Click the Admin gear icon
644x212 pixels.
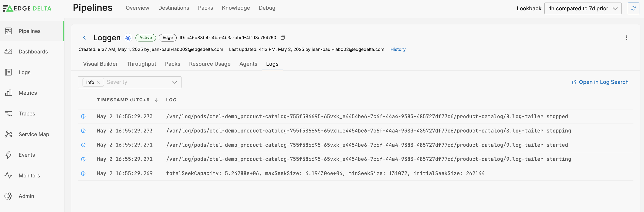pyautogui.click(x=8, y=196)
